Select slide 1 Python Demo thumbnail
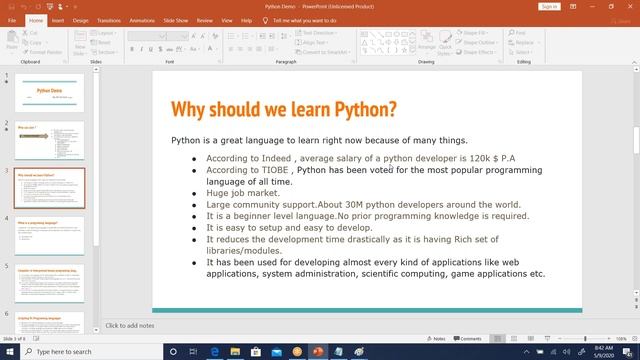Viewport: 640px width, 360px height. pos(49,93)
